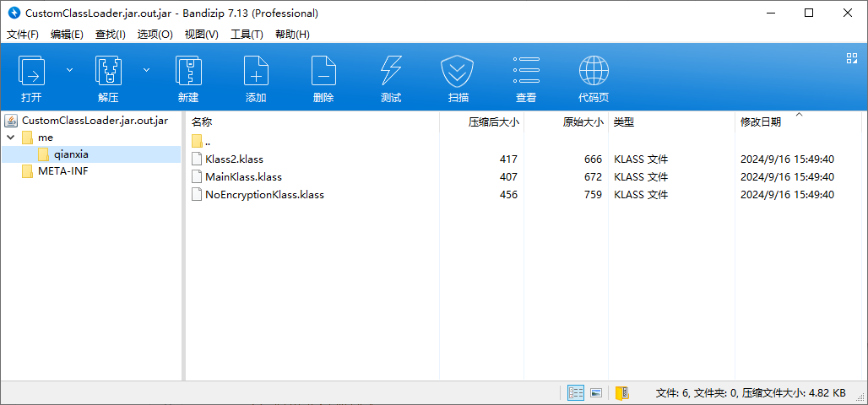This screenshot has height=405, width=868.
Task: Switch to details list view in status bar
Action: (576, 393)
